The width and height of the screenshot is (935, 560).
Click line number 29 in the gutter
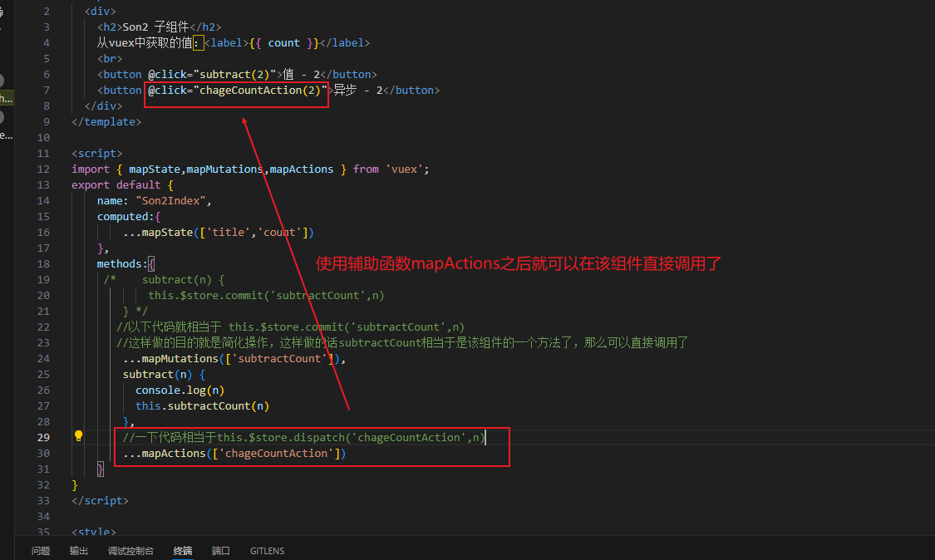click(x=43, y=437)
